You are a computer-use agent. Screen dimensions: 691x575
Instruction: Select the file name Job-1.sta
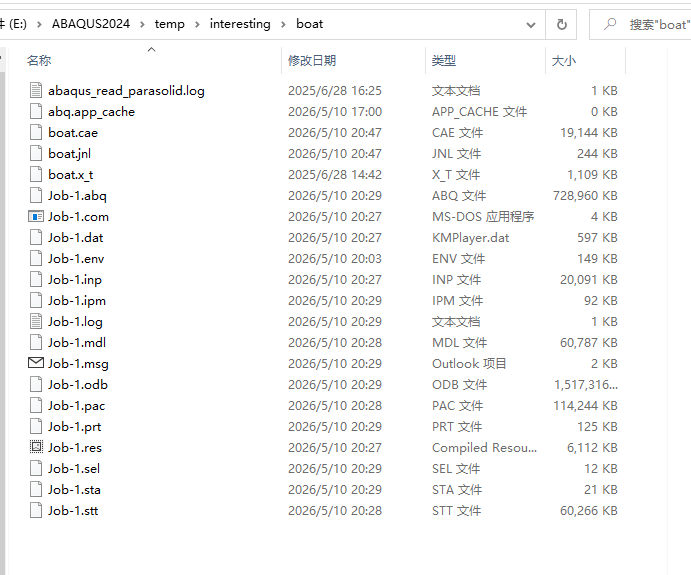coord(74,490)
